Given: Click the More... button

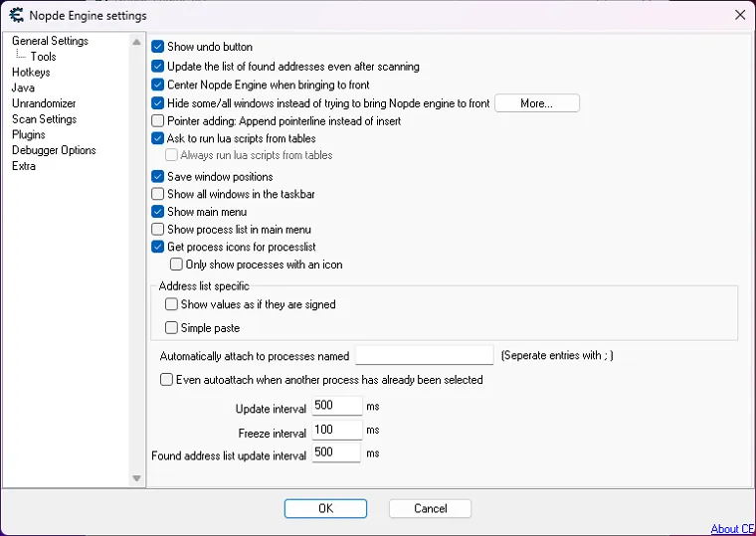Looking at the screenshot, I should tap(537, 103).
